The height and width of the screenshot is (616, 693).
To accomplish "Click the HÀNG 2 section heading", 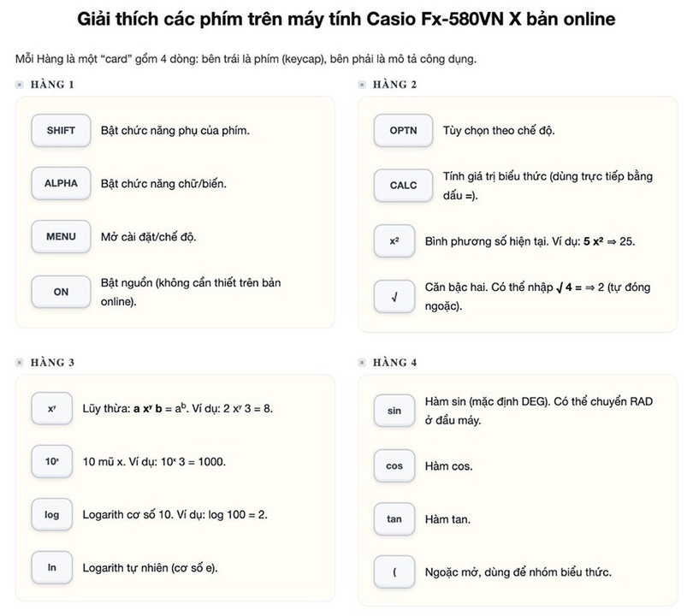I will [398, 85].
